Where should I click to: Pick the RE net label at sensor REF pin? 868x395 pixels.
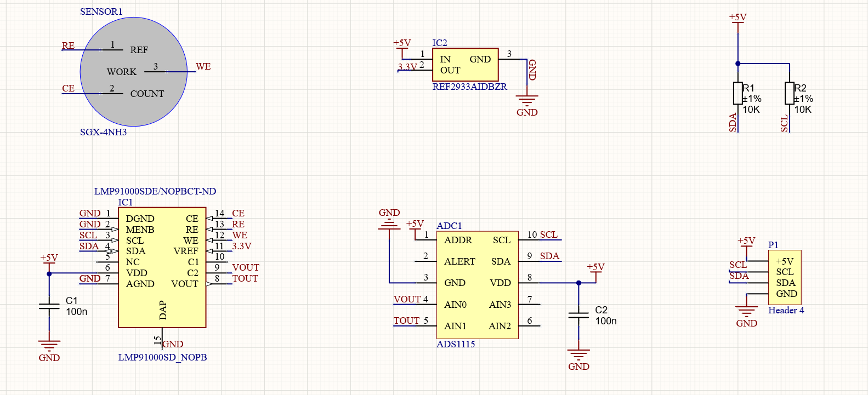(x=68, y=45)
